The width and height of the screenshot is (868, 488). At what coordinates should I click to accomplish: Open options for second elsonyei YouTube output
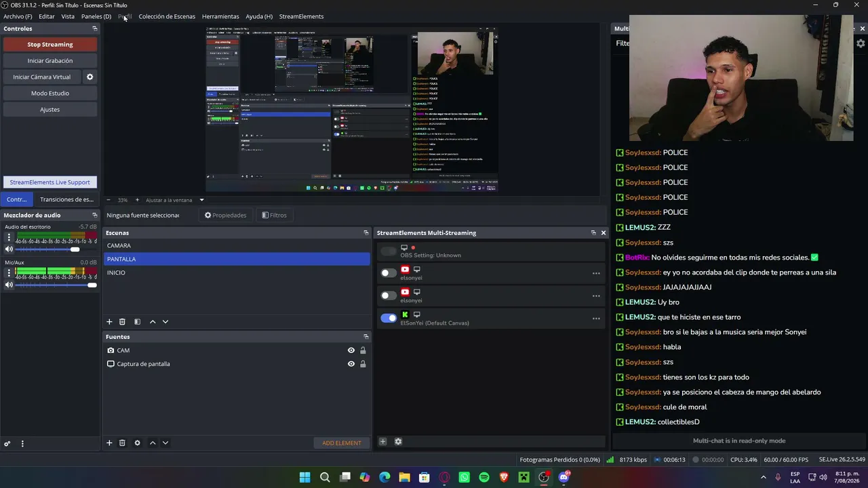596,296
